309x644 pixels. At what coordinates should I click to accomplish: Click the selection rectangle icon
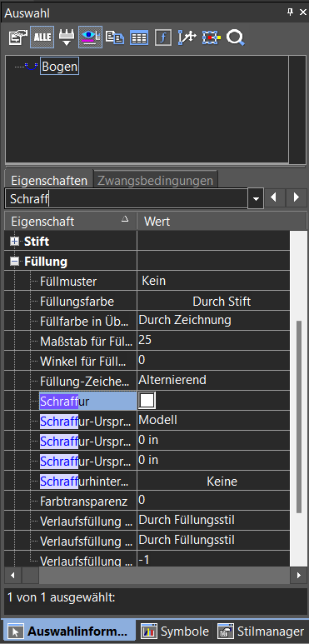(211, 37)
